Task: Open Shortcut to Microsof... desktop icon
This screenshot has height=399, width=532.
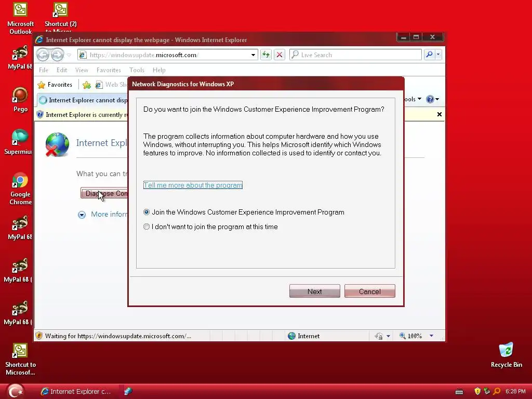Action: coord(20,360)
